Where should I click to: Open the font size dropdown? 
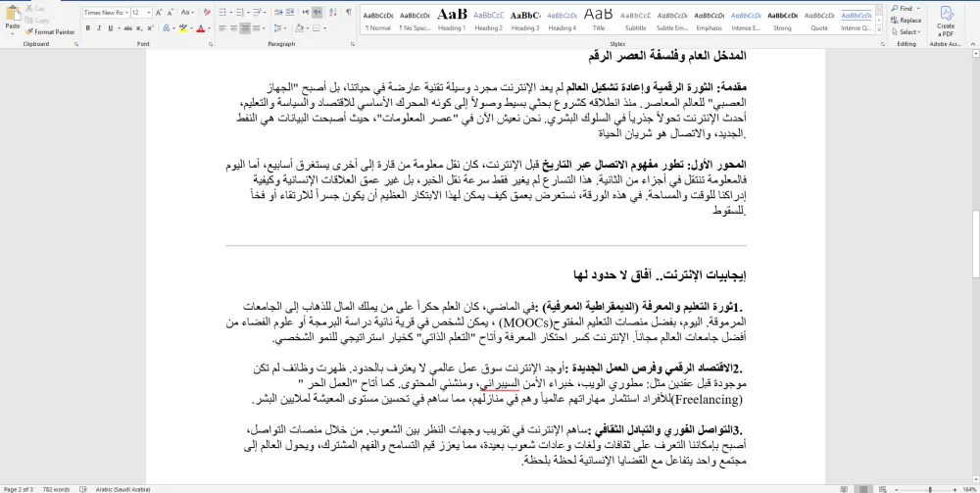[148, 13]
